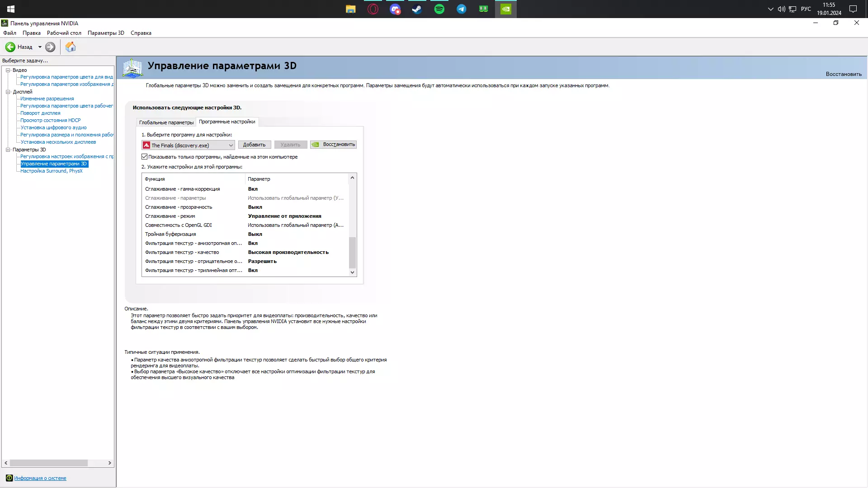The height and width of the screenshot is (488, 868).
Task: Open the Back button history dropdown arrow
Action: click(x=40, y=47)
